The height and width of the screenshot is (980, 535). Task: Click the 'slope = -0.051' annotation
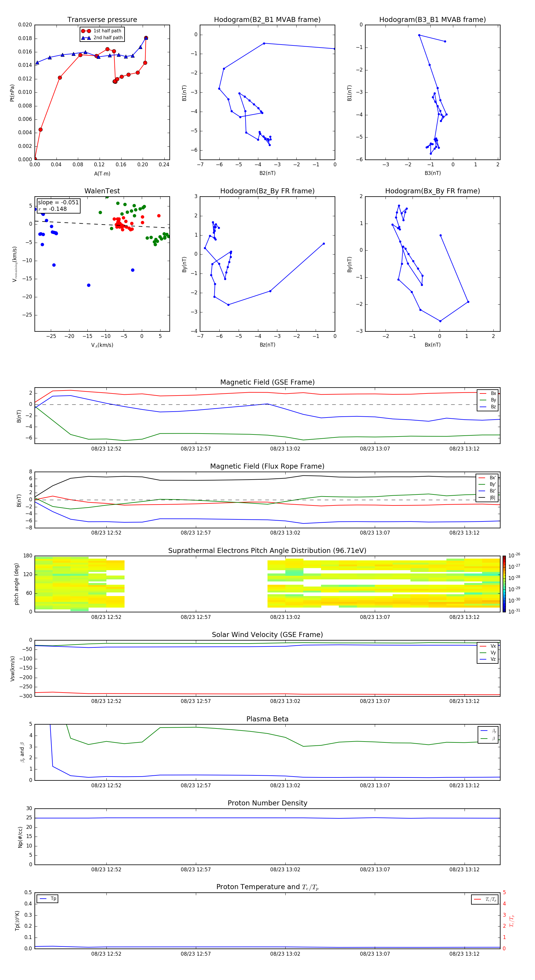tap(58, 203)
